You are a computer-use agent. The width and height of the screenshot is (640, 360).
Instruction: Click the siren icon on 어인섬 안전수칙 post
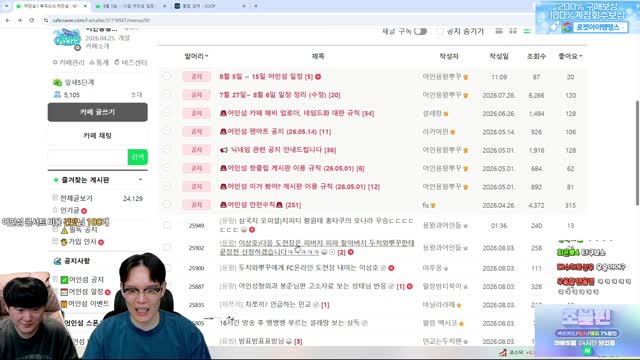coord(223,205)
